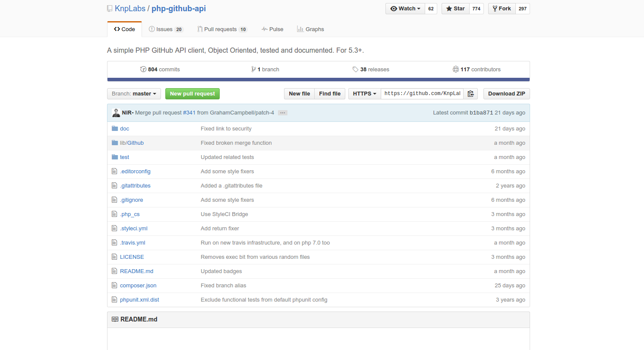Click file icon next to .php_cs
This screenshot has height=350, width=644.
coord(114,214)
